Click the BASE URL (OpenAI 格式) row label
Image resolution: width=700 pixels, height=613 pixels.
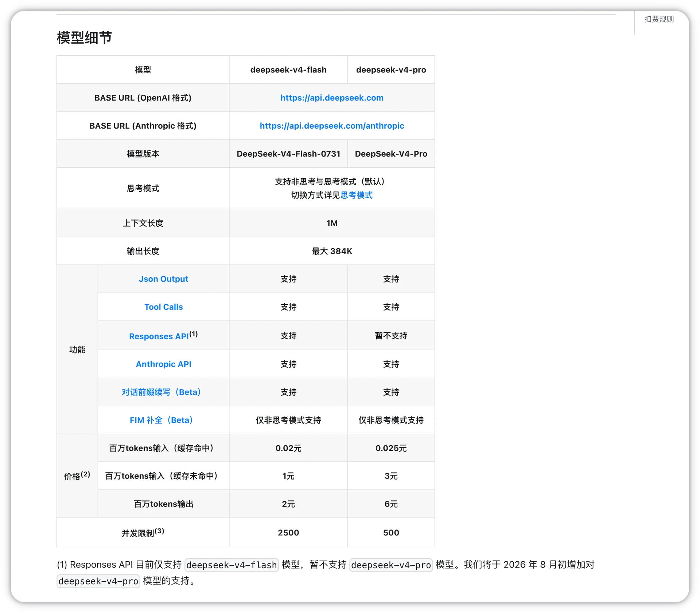[143, 98]
